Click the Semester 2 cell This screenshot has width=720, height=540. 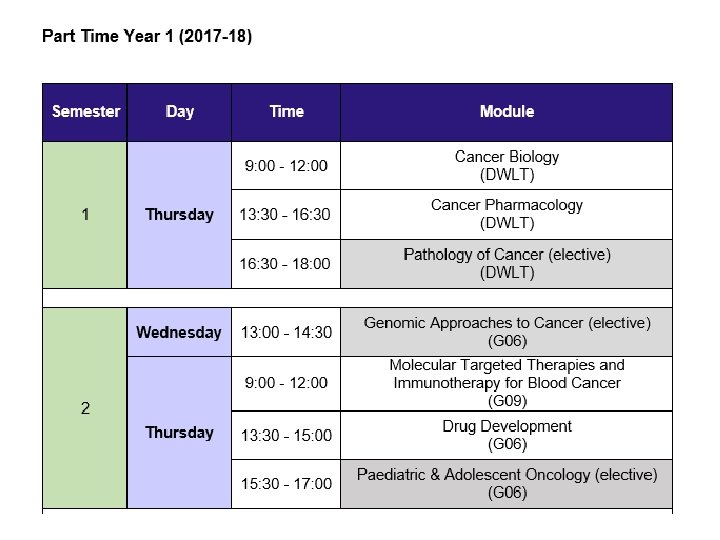[x=86, y=408]
